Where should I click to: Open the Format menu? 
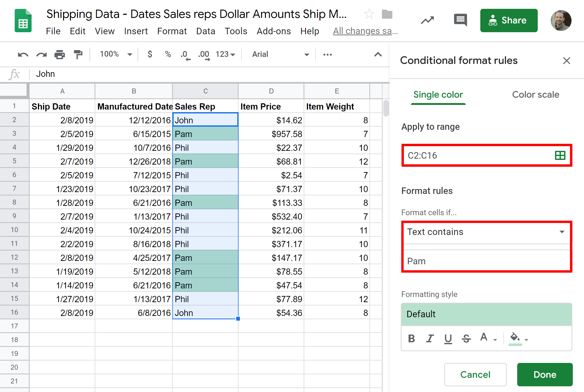click(x=172, y=31)
